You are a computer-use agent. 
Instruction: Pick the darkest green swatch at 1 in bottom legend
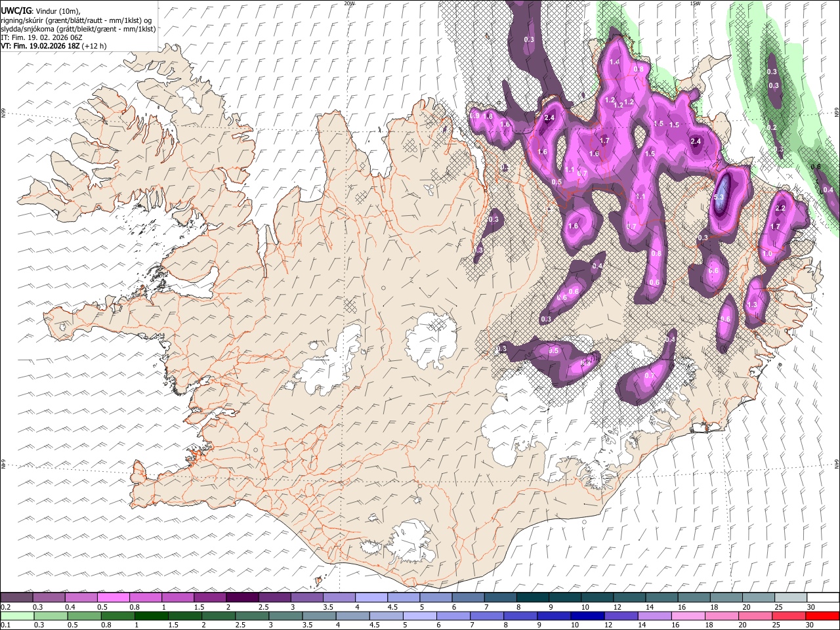tap(151, 616)
